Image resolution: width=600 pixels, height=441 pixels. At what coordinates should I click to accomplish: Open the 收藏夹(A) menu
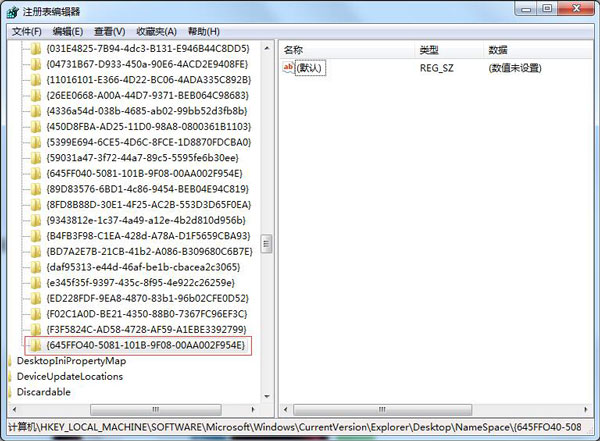pyautogui.click(x=157, y=31)
